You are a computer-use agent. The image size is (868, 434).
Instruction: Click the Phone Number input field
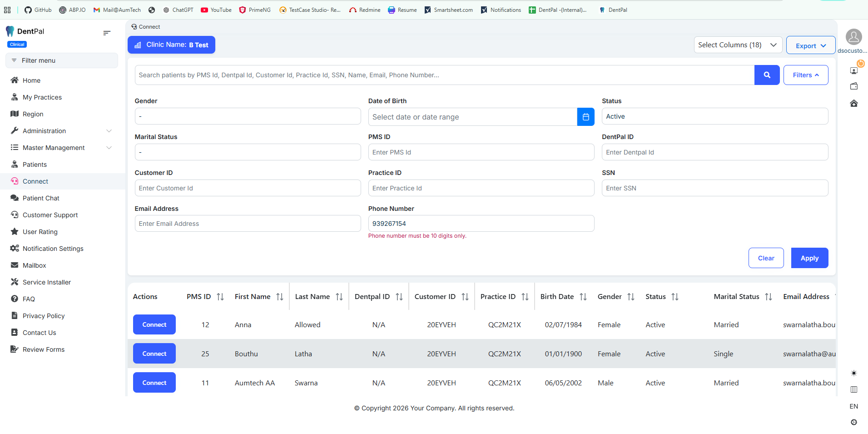[x=481, y=224]
